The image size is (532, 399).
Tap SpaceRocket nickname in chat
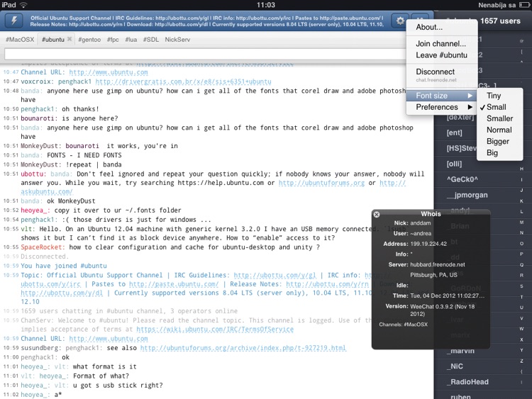pos(43,247)
